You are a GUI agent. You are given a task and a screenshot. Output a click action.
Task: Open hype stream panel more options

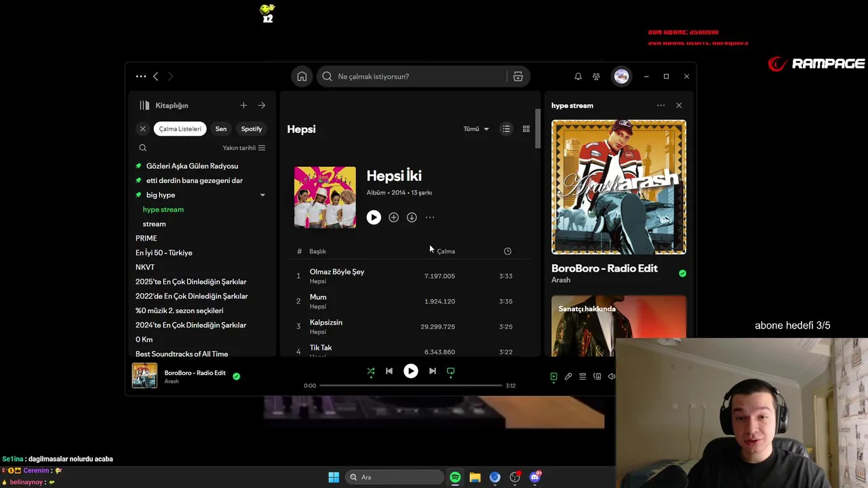[660, 106]
